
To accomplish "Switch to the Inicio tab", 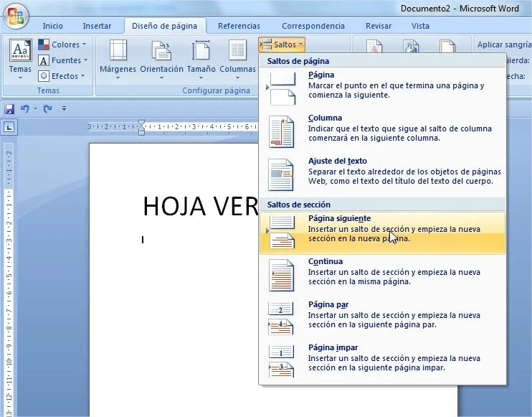I will coord(52,26).
